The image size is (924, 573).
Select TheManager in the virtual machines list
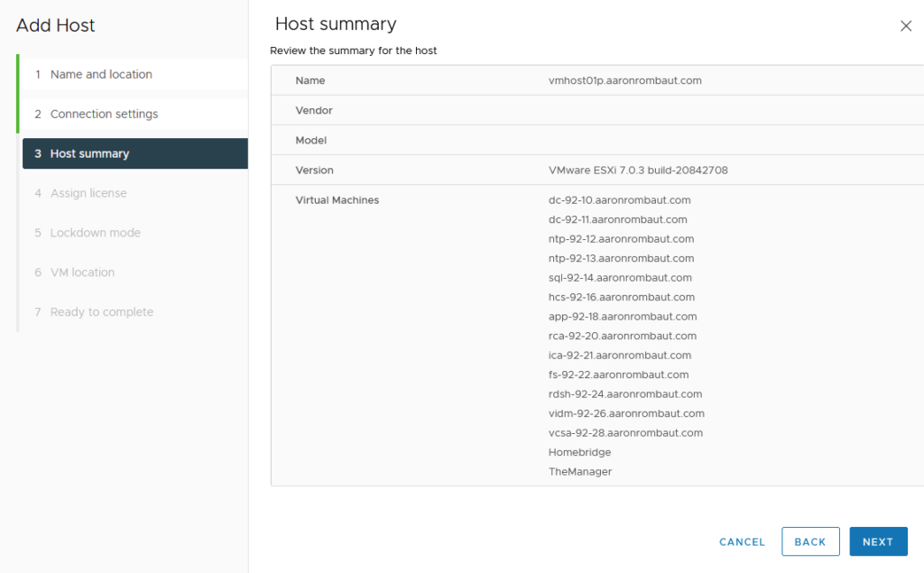click(579, 472)
